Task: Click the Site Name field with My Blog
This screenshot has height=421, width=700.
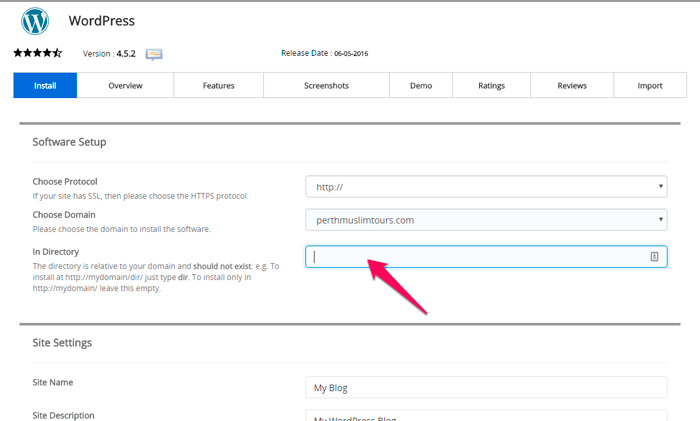Action: (486, 387)
